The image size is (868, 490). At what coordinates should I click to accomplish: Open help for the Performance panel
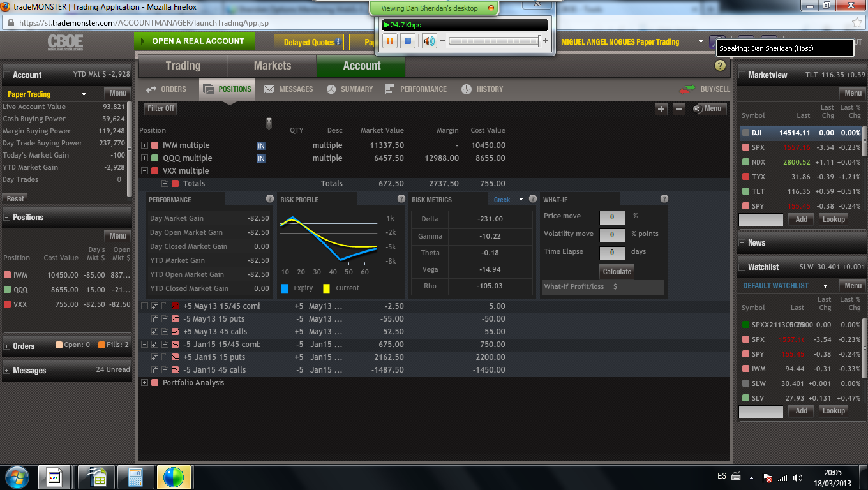point(270,199)
